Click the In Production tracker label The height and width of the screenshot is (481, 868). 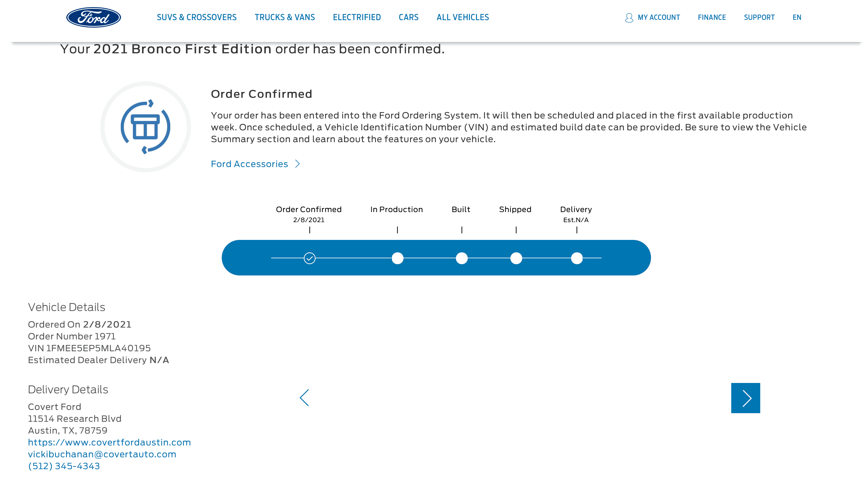coord(397,209)
